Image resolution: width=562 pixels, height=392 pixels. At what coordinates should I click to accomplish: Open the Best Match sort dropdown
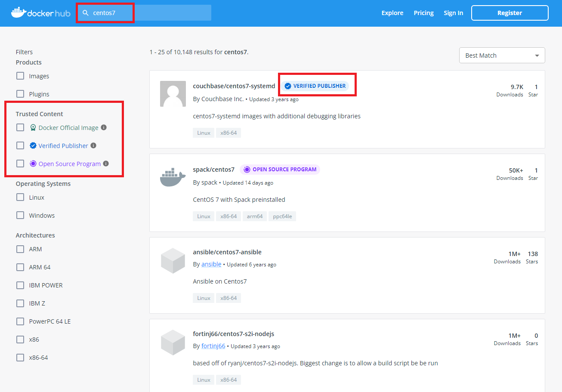point(502,56)
